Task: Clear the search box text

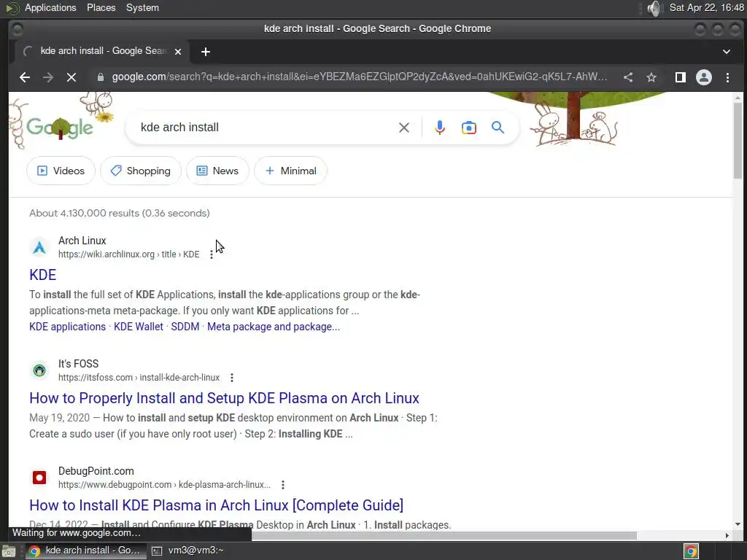Action: [x=404, y=128]
